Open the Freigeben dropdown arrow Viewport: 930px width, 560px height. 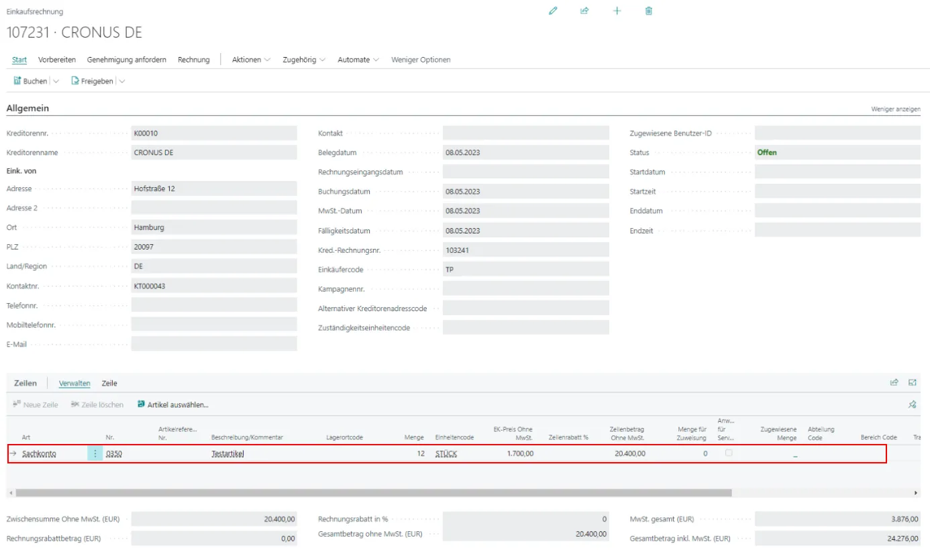122,81
